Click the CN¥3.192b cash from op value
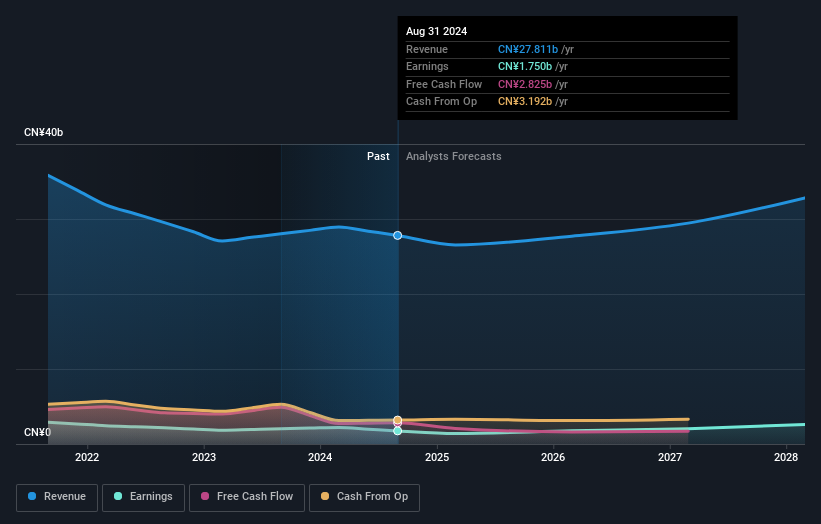The height and width of the screenshot is (524, 821). (x=525, y=102)
